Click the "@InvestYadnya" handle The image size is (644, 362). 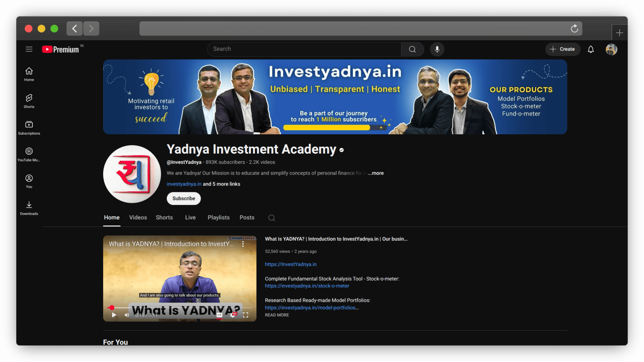pyautogui.click(x=184, y=162)
